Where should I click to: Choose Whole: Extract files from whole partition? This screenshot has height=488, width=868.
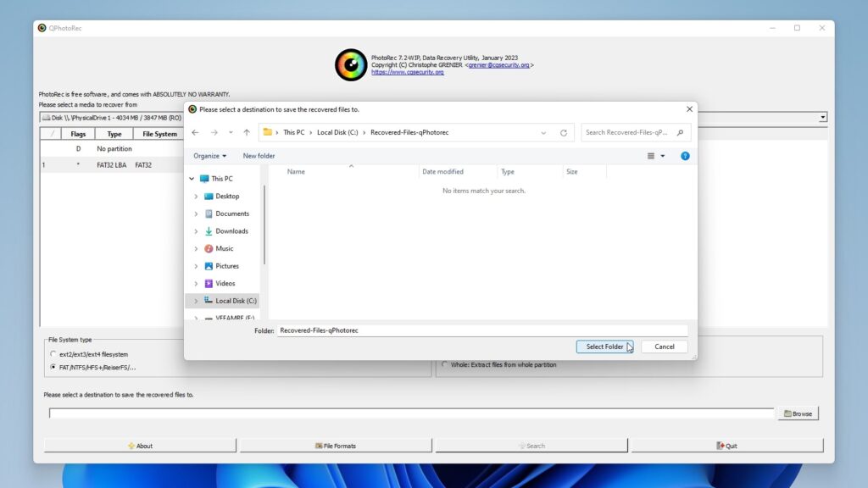(444, 364)
